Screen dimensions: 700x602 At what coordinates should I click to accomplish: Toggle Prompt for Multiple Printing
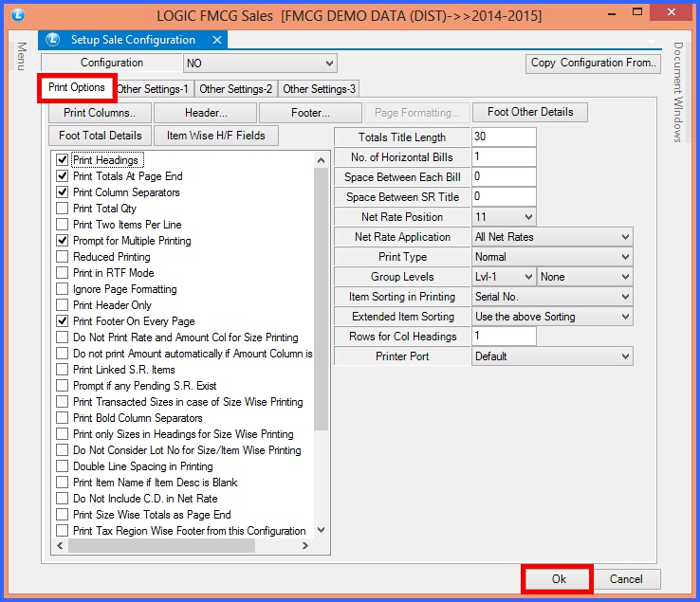(x=62, y=241)
